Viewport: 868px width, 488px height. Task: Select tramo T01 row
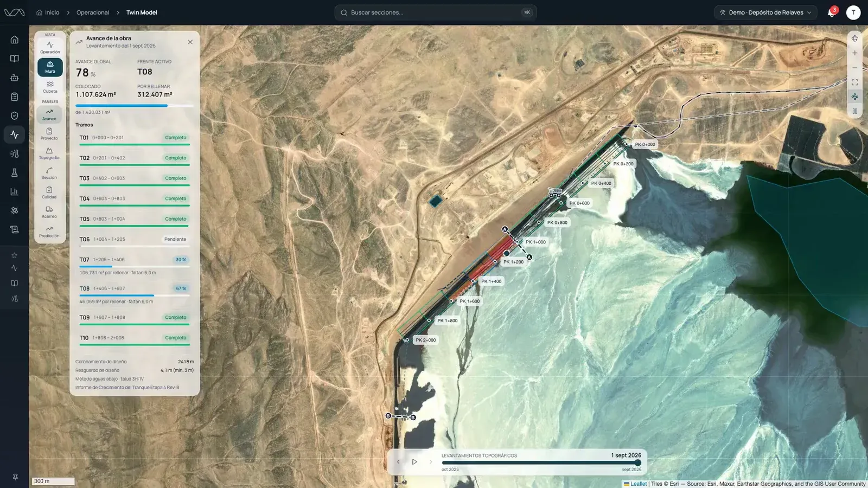(135, 139)
